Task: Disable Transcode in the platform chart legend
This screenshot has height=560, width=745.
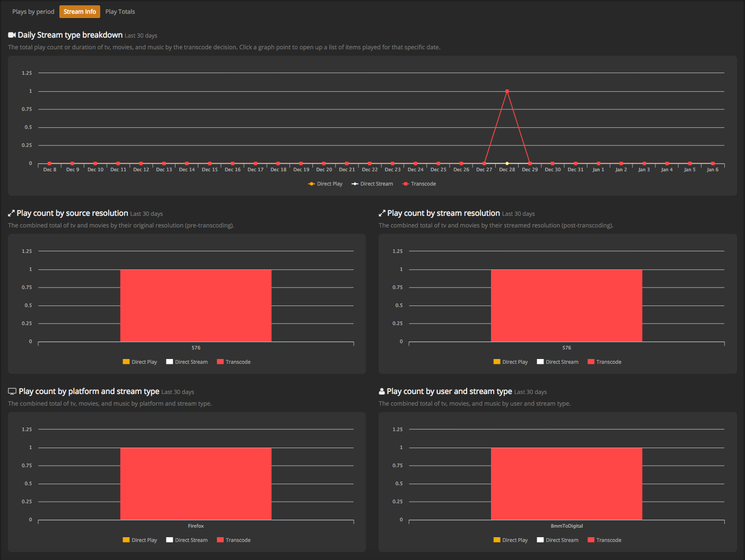Action: [x=234, y=540]
